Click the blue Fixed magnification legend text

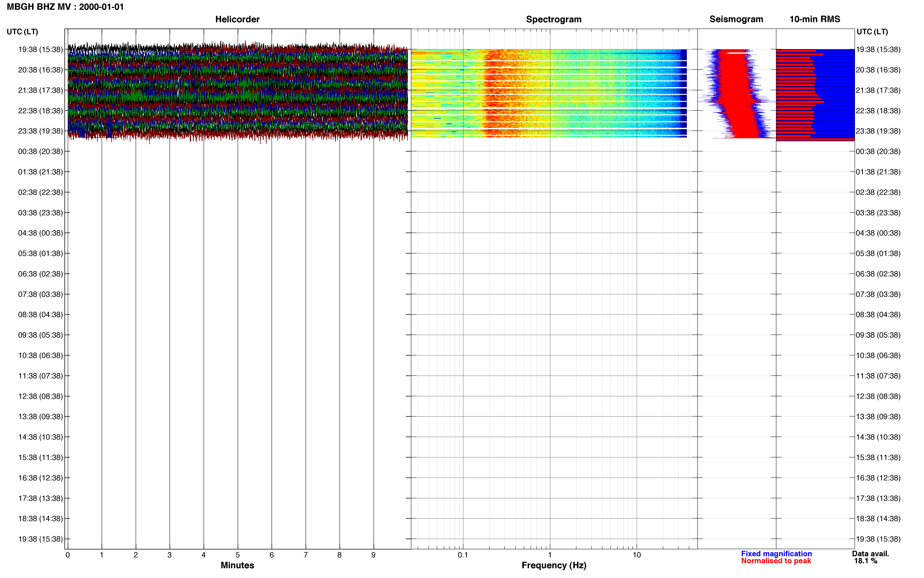(x=777, y=554)
